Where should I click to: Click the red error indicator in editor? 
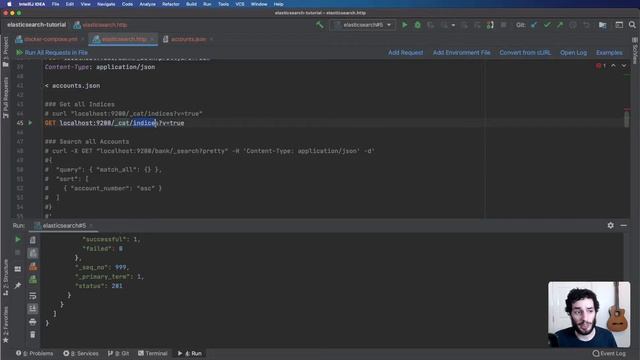click(601, 66)
